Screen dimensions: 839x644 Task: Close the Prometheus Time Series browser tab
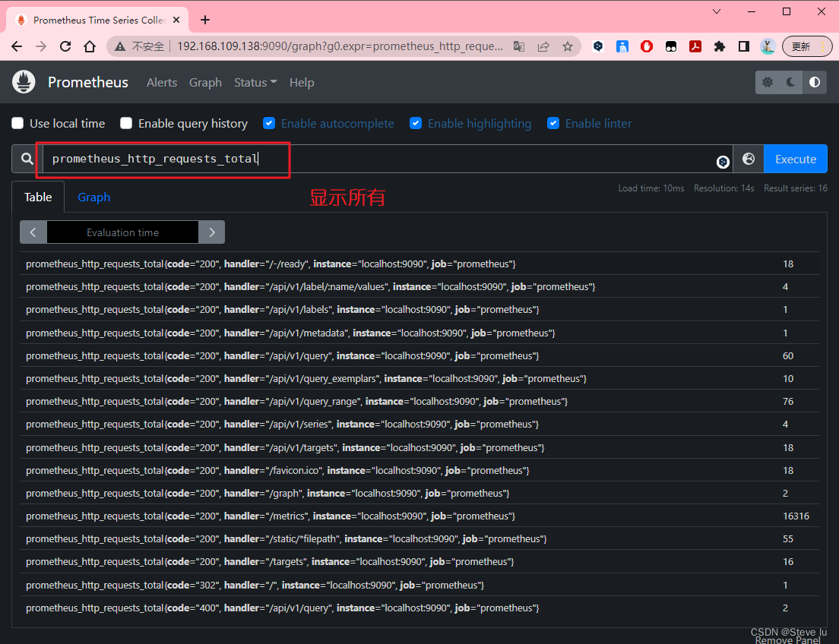(176, 20)
